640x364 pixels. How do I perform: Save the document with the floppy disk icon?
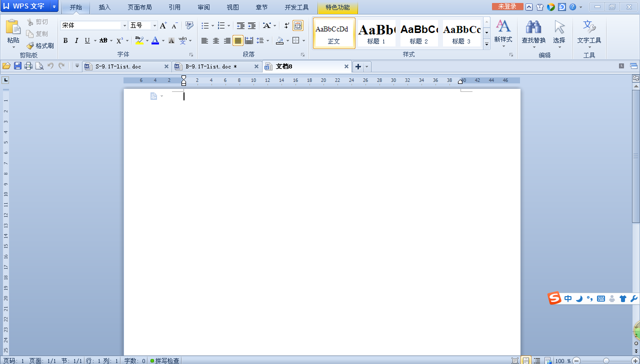[x=17, y=66]
